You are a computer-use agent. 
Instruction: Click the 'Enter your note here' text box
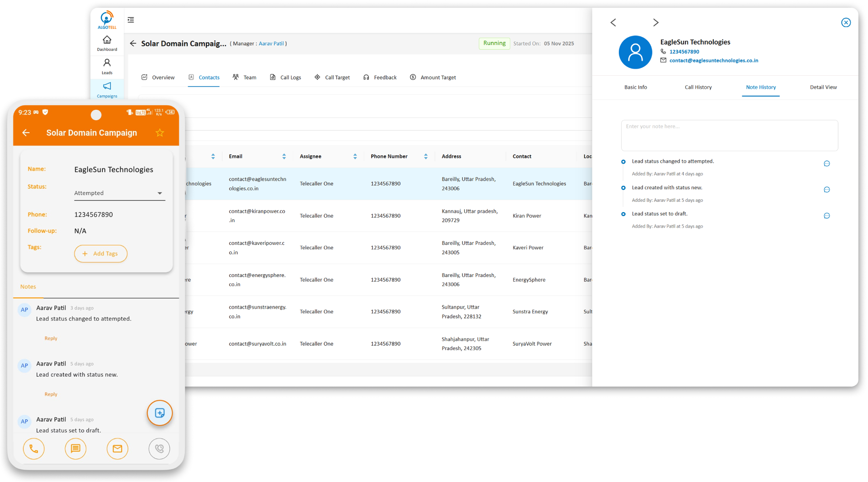729,135
